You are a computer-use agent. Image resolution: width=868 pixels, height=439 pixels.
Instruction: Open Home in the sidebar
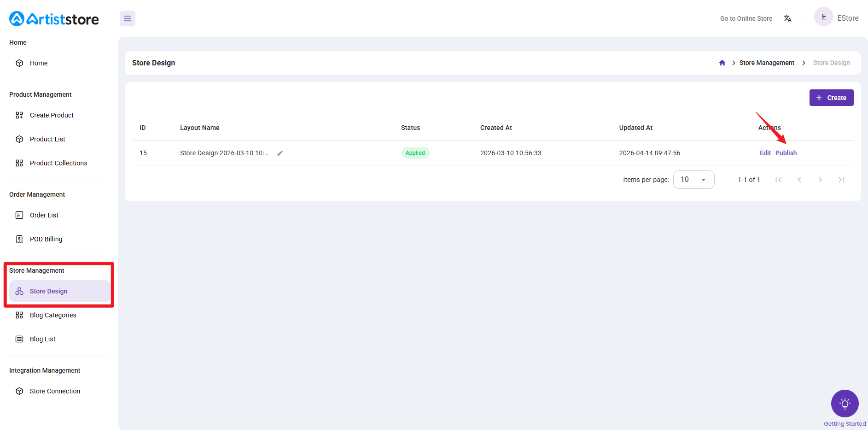[x=60, y=63]
